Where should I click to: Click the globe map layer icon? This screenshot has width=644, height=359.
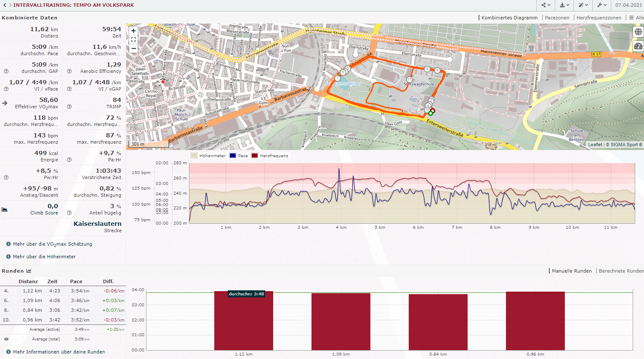pyautogui.click(x=638, y=32)
